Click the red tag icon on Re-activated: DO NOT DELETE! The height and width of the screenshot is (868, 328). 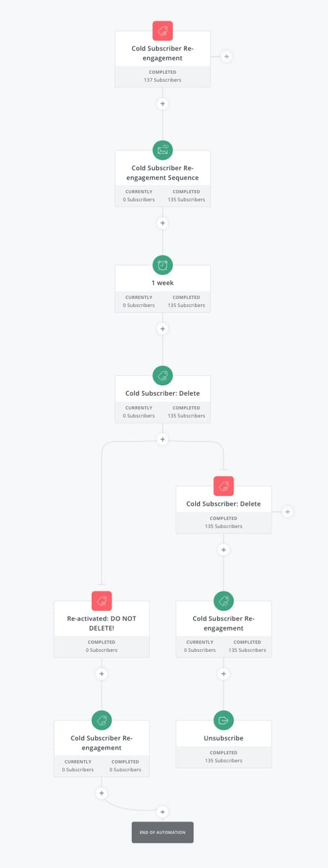point(101,600)
